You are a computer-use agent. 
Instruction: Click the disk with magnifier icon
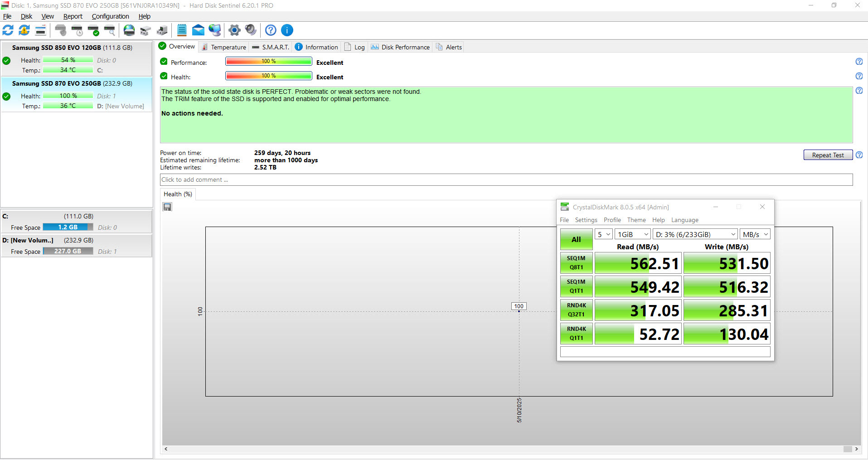click(x=110, y=30)
